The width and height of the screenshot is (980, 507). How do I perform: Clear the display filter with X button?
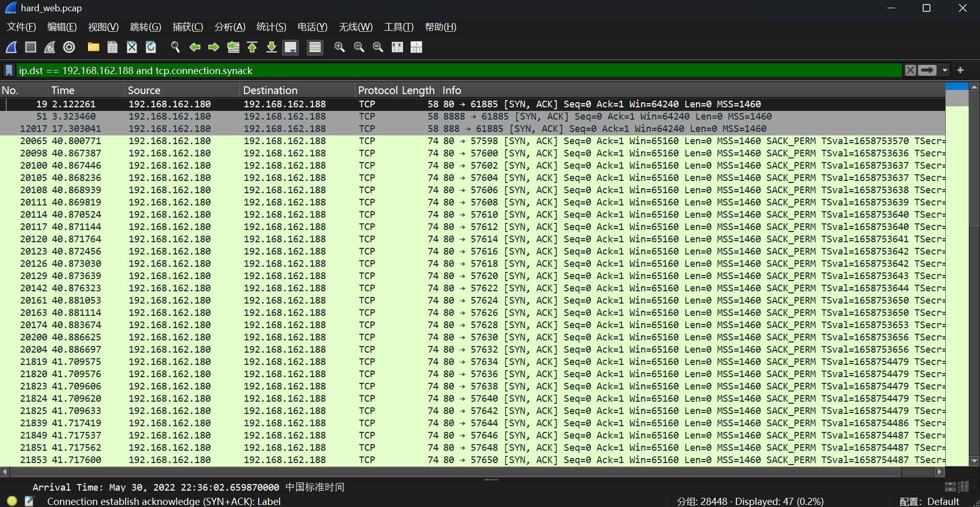[910, 71]
